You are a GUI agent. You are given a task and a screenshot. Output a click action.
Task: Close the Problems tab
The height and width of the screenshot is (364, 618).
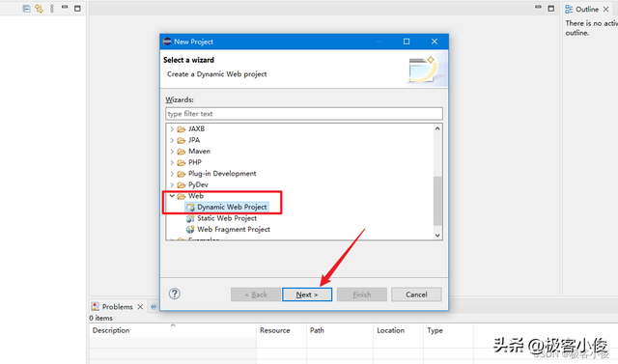140,306
